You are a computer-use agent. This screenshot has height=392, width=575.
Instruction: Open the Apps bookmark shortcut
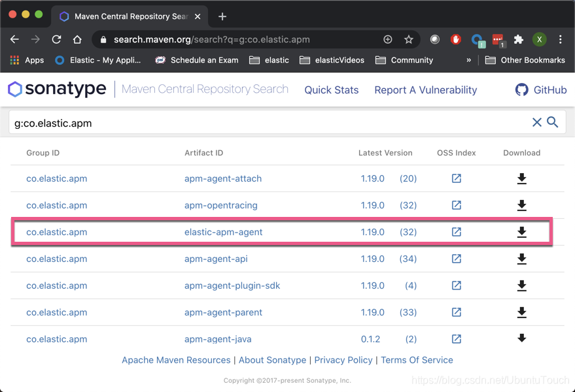(27, 60)
